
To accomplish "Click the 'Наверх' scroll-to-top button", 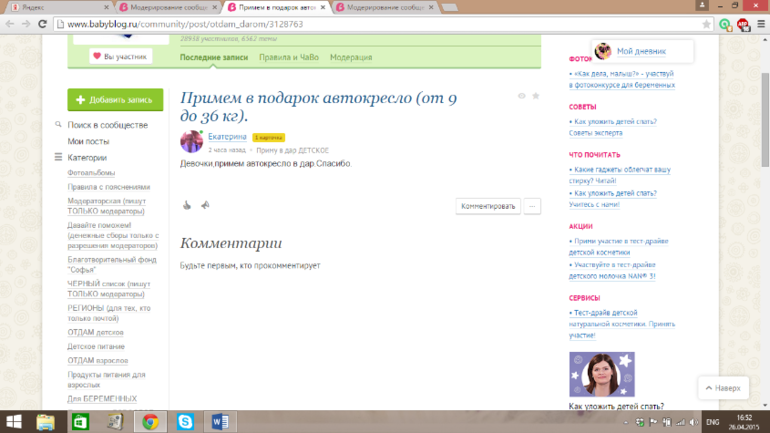I will click(x=722, y=388).
